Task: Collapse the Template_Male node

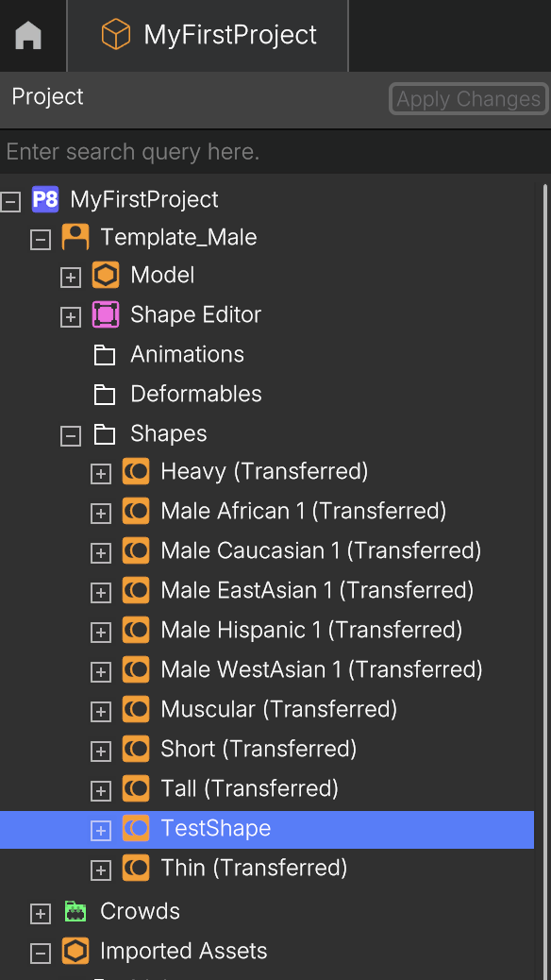Action: click(x=41, y=240)
